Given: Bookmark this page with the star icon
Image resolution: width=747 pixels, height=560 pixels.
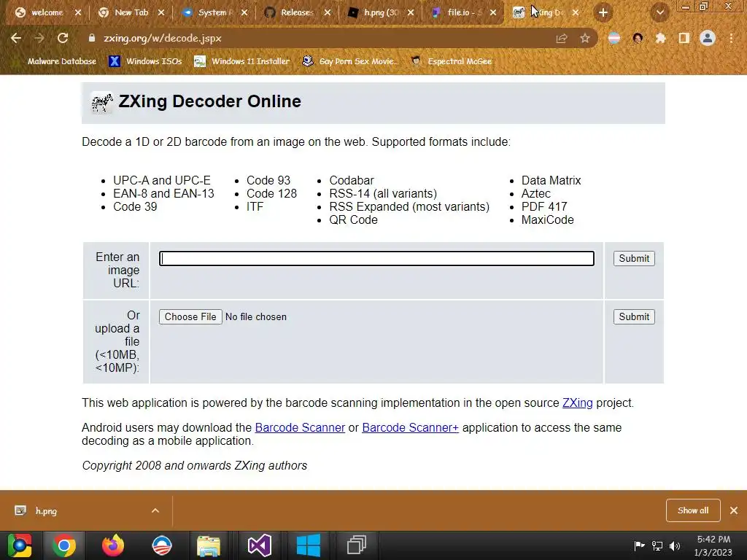Looking at the screenshot, I should pyautogui.click(x=585, y=38).
